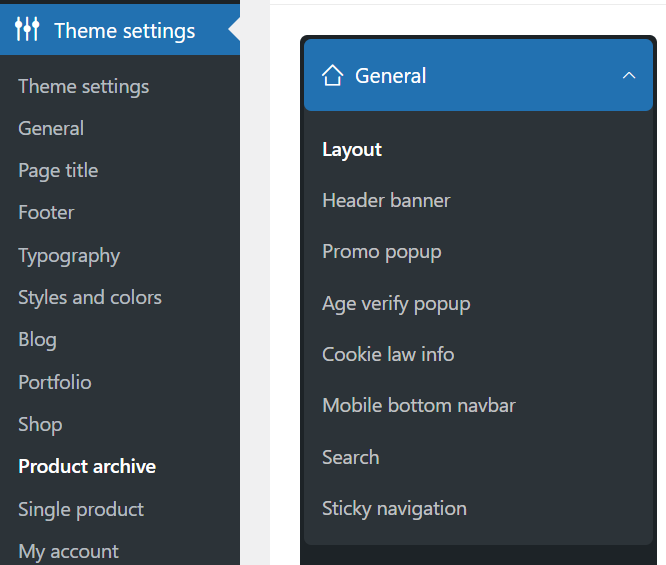This screenshot has width=666, height=565.
Task: Open Product archive settings
Action: tap(87, 466)
